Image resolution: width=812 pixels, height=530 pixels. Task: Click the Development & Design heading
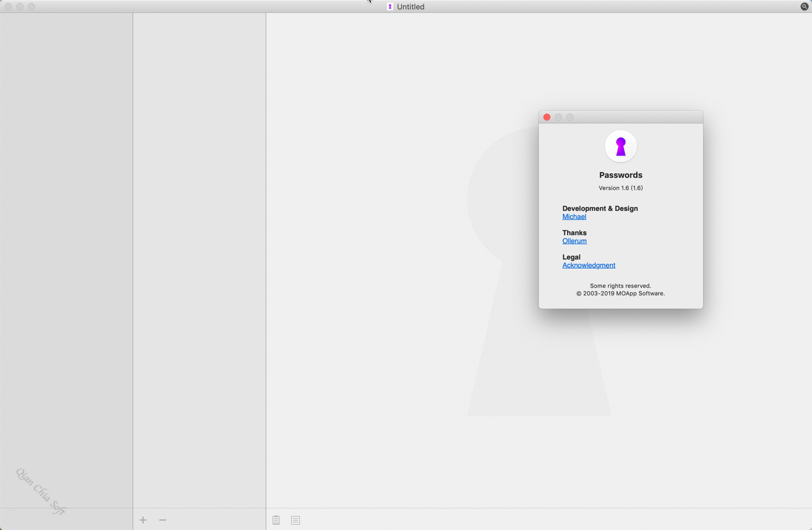coord(600,209)
